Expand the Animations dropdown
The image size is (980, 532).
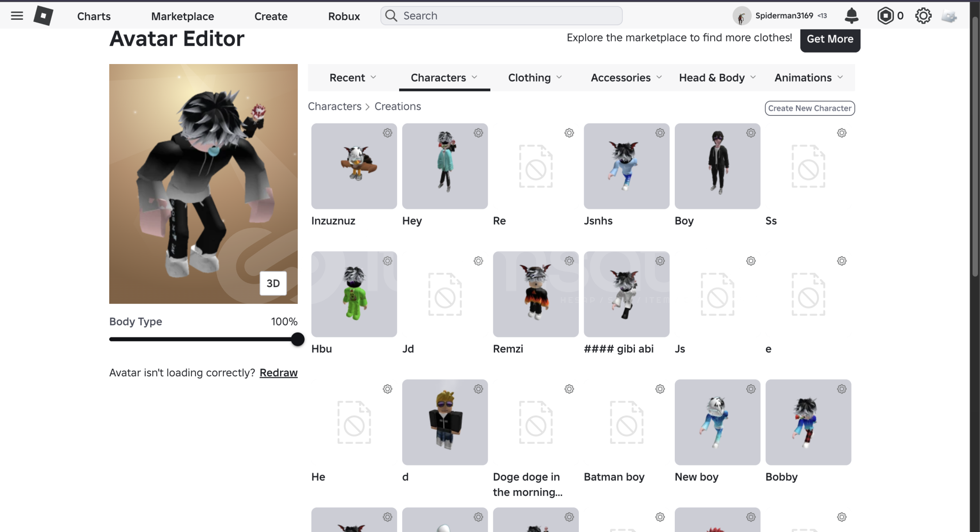tap(809, 77)
